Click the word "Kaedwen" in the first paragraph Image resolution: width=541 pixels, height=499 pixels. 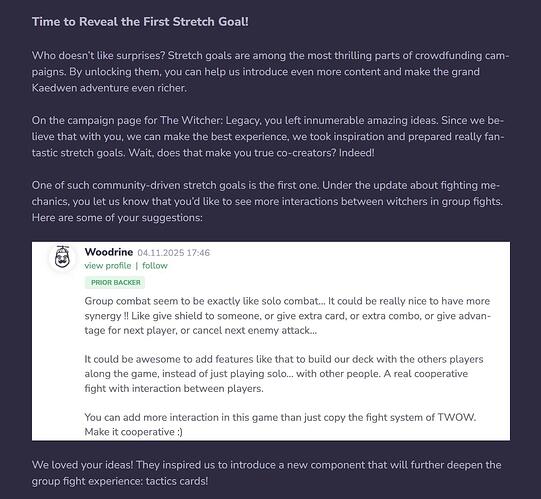click(x=55, y=88)
